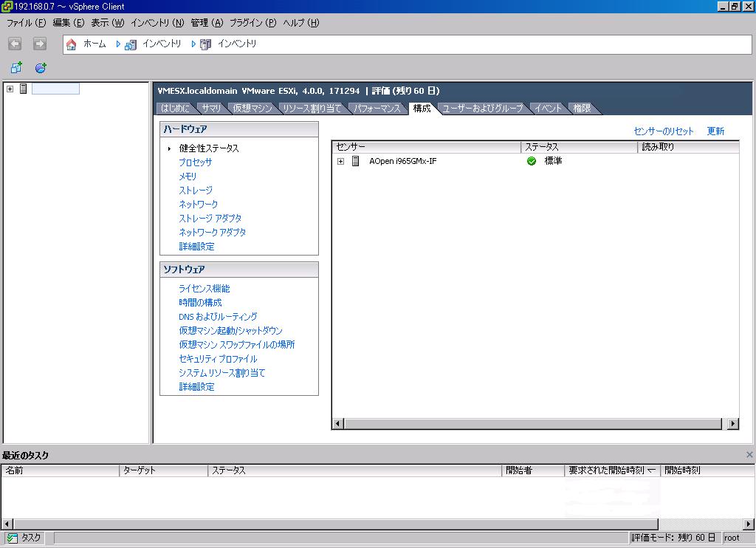This screenshot has width=756, height=548.
Task: Open 詳細設定 under ソフトウェア
Action: coord(196,387)
